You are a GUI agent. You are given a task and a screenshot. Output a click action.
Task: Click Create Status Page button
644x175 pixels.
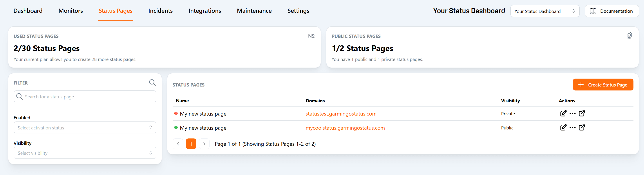pyautogui.click(x=603, y=85)
